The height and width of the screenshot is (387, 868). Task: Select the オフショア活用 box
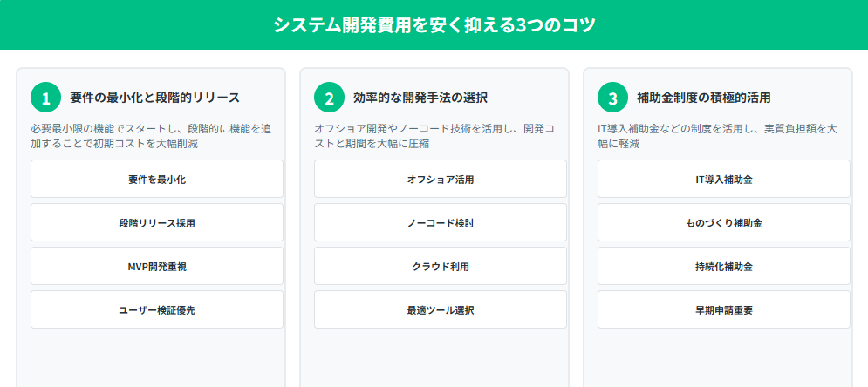[440, 179]
